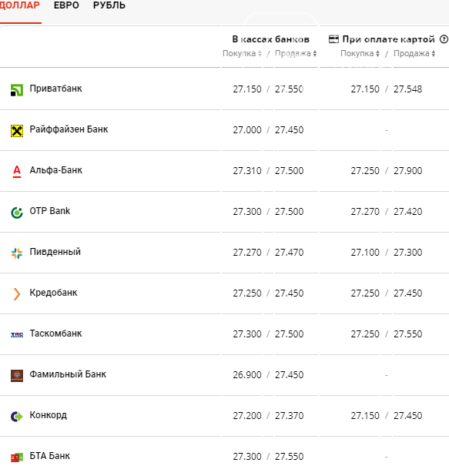Open the Таскомбанк link
Screen dimensions: 449x476
(55, 334)
